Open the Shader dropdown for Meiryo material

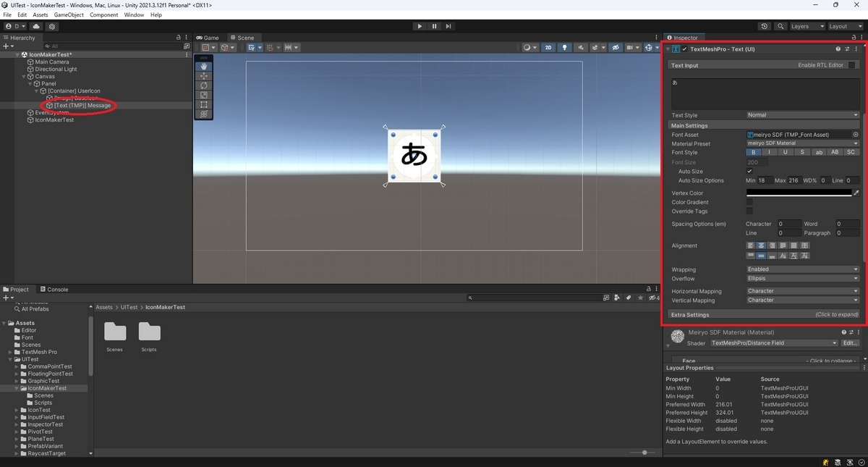tap(774, 343)
